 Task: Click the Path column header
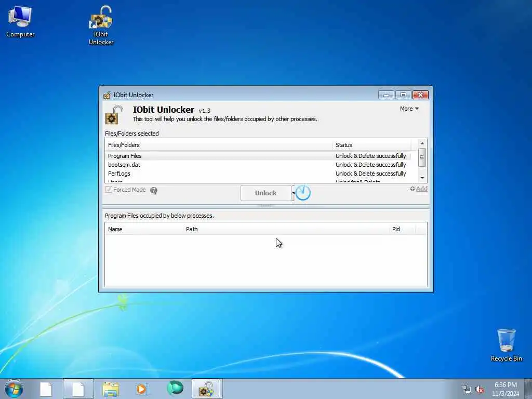tap(286, 229)
